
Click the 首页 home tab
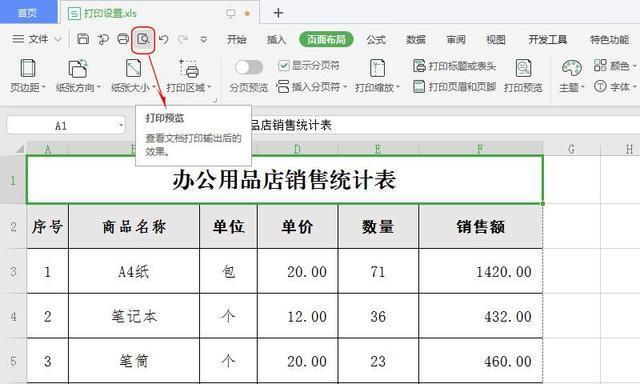[28, 12]
